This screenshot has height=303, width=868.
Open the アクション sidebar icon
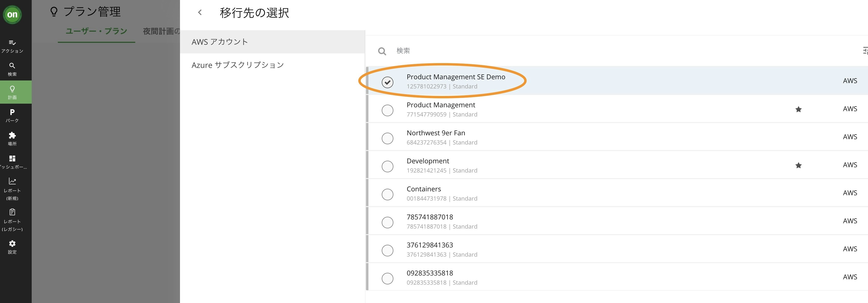pos(12,46)
